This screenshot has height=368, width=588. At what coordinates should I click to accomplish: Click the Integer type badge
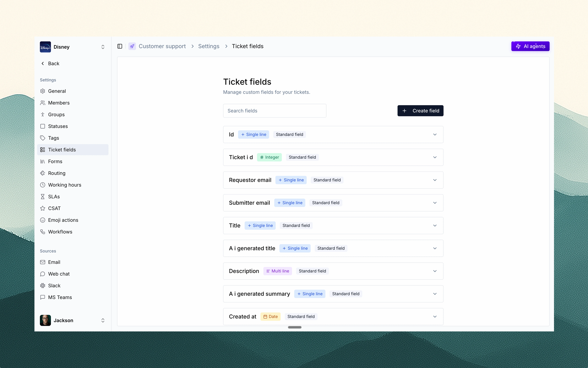[x=269, y=157]
